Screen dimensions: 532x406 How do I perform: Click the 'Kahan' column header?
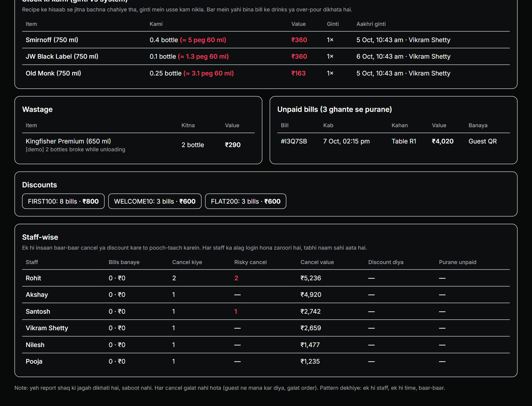(x=399, y=125)
